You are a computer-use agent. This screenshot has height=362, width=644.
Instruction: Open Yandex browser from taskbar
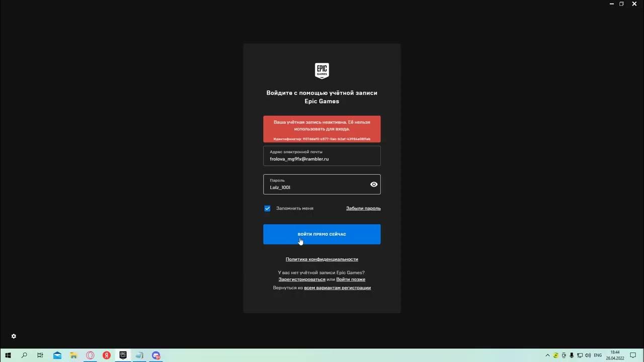pyautogui.click(x=107, y=355)
